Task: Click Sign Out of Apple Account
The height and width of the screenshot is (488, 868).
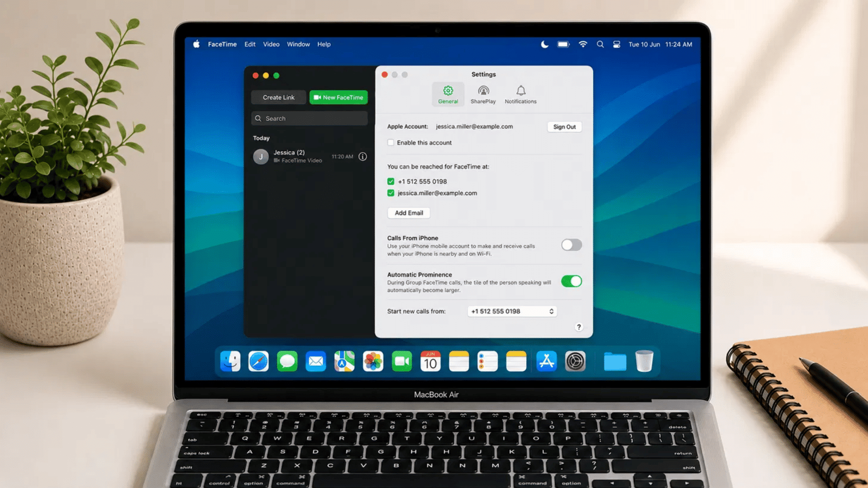Action: click(x=564, y=127)
